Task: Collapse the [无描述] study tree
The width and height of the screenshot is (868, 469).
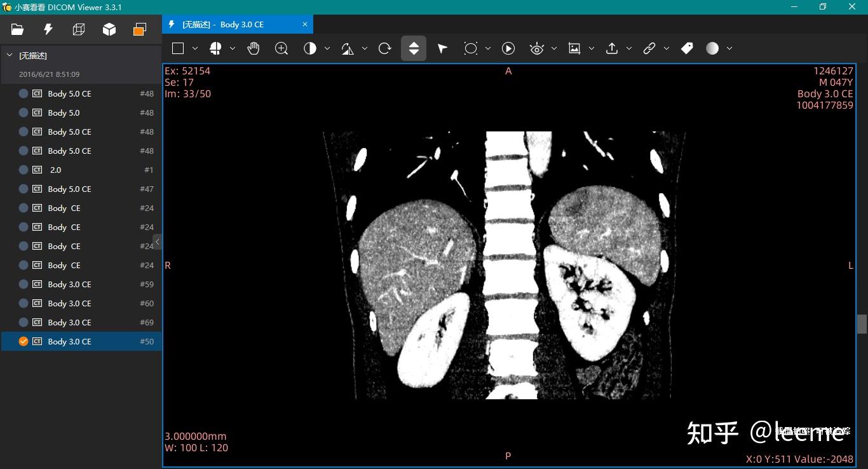Action: click(10, 55)
